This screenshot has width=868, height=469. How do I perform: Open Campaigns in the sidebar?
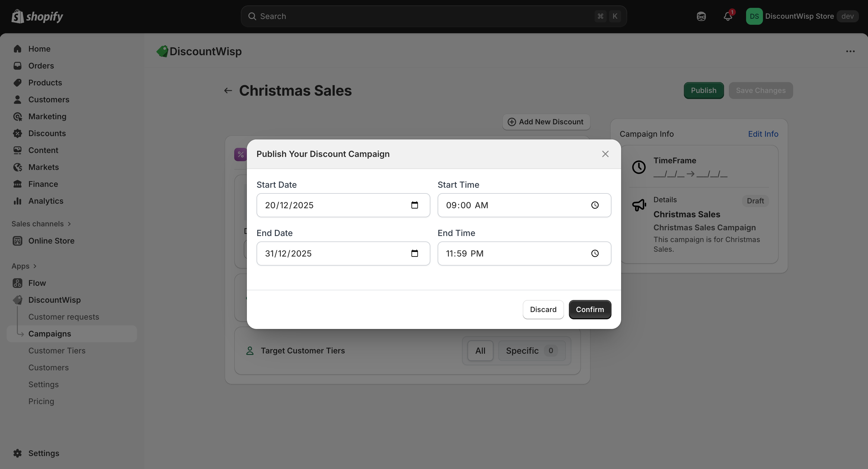click(49, 334)
